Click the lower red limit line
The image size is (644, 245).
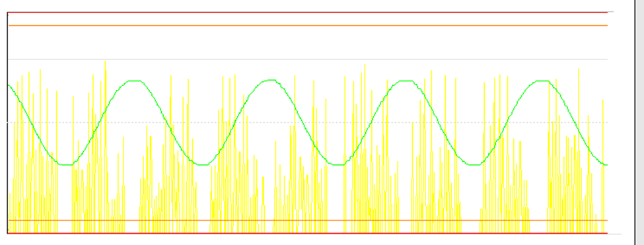(307, 233)
